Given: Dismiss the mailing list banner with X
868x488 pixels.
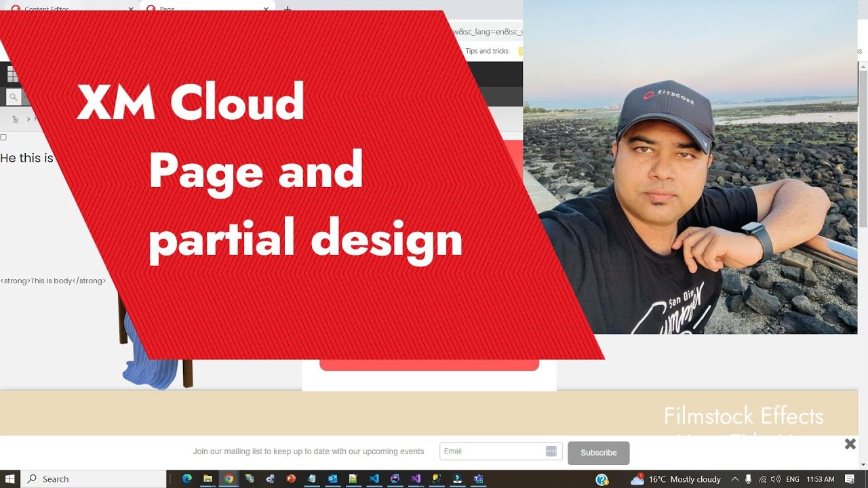Looking at the screenshot, I should pos(850,444).
